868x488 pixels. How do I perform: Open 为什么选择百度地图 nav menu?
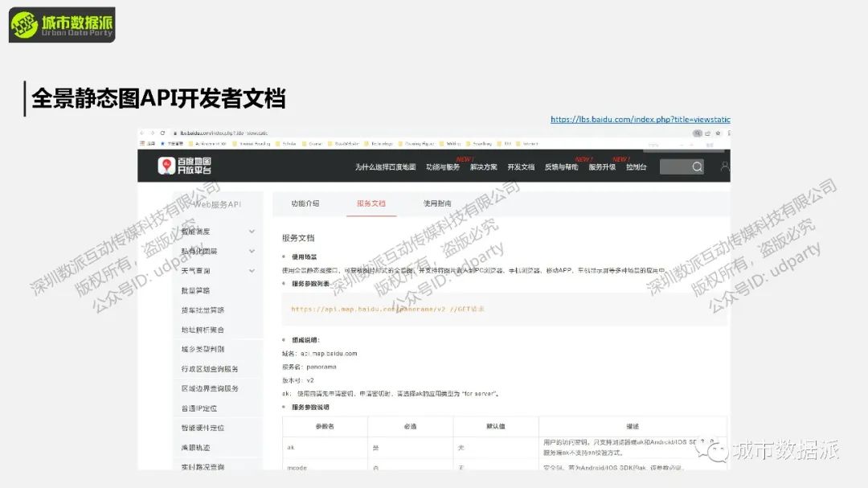click(x=385, y=166)
